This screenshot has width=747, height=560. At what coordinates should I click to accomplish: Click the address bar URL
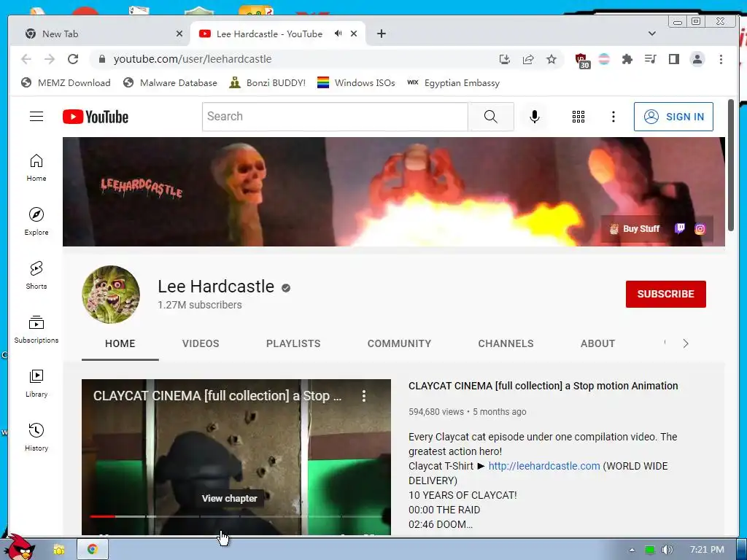[x=193, y=59]
